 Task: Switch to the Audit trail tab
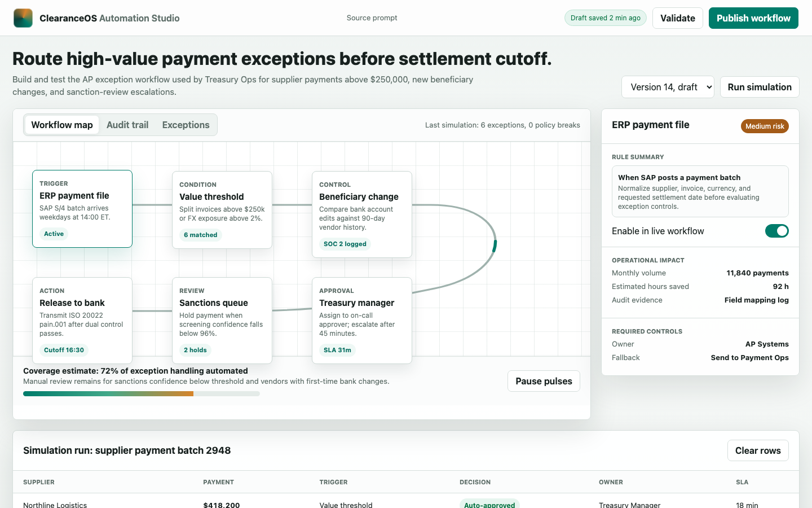click(127, 125)
